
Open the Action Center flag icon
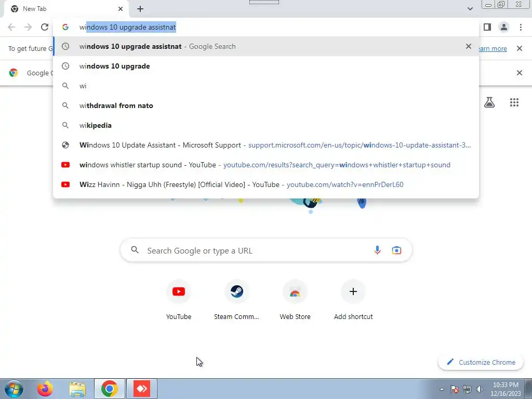pyautogui.click(x=455, y=389)
